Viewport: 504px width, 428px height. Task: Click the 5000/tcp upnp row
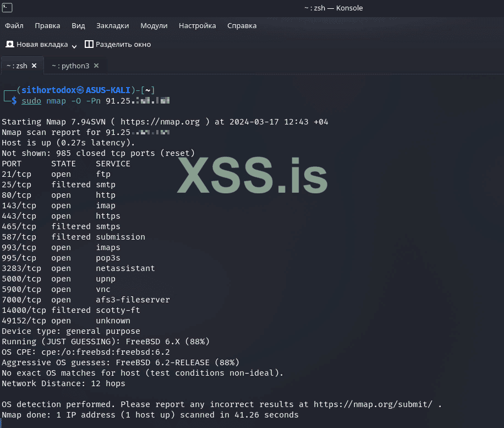click(58, 279)
